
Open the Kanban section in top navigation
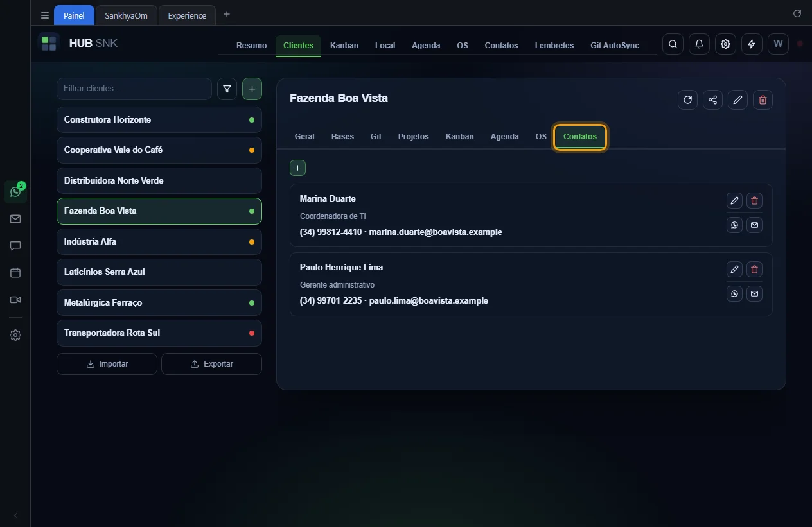click(344, 46)
